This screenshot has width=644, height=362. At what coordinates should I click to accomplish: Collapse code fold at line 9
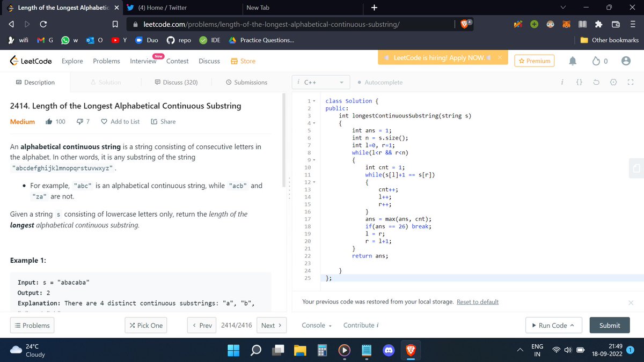314,160
